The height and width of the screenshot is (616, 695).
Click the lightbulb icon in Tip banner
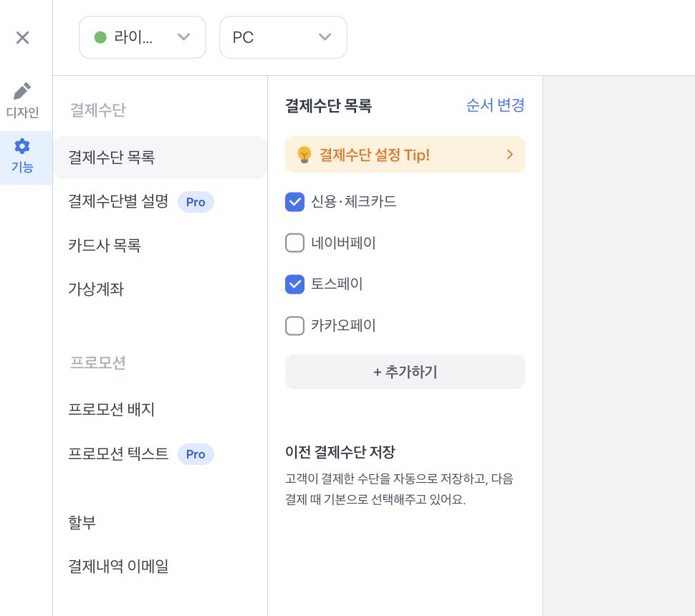(x=305, y=155)
